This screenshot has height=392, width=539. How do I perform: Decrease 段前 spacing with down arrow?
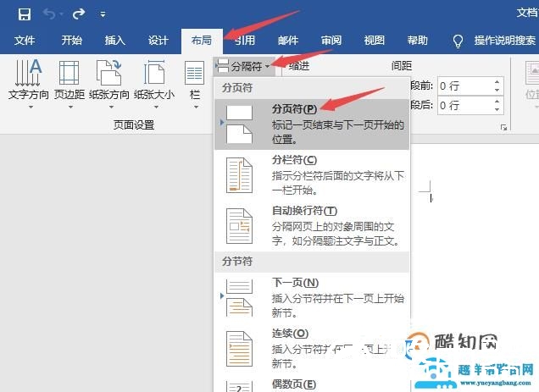497,91
